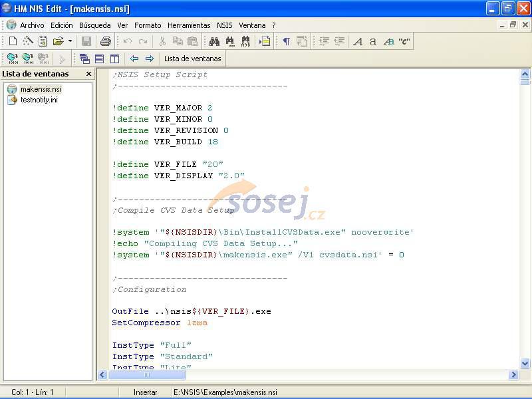Open the Herramientas menu
532x399 pixels.
(x=189, y=25)
